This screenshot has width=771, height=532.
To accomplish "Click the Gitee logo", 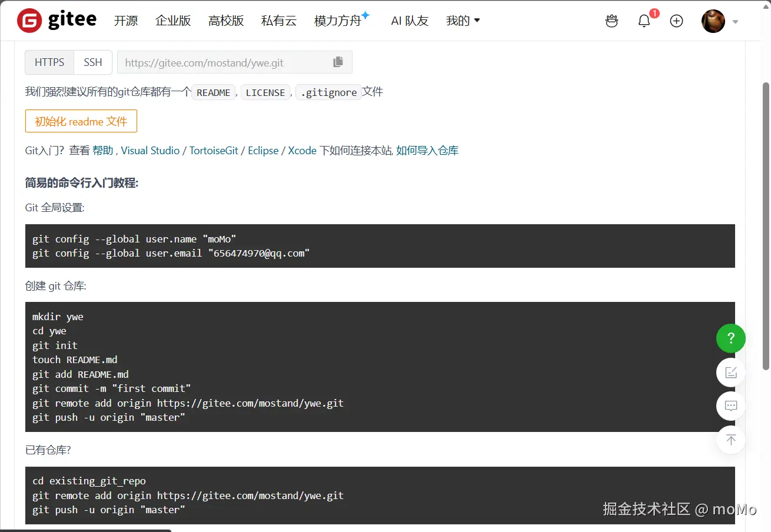I will click(x=57, y=21).
